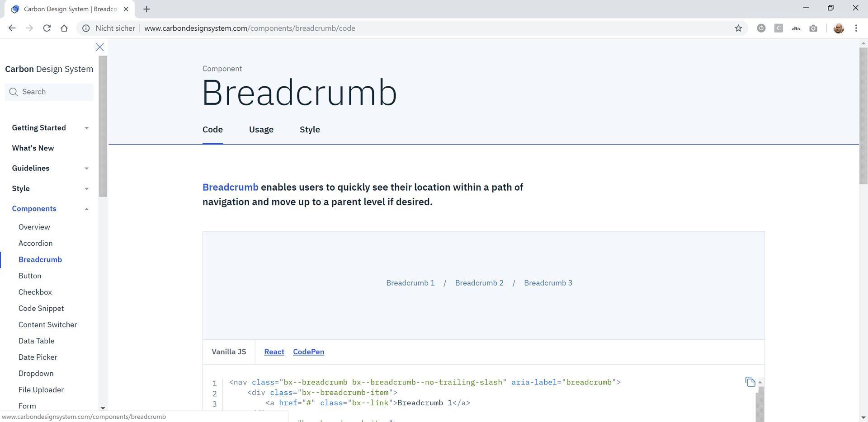Viewport: 868px width, 422px height.
Task: Open the React link
Action: point(274,352)
